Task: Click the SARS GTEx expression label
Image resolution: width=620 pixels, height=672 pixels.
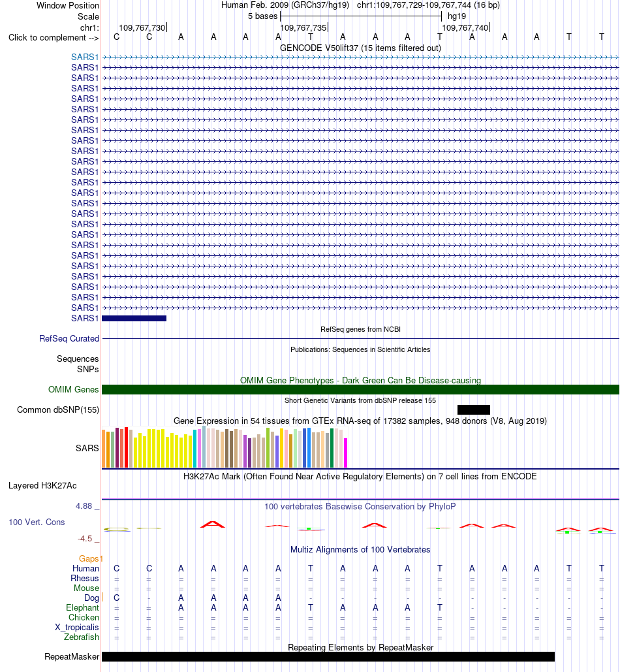Action: pos(87,448)
